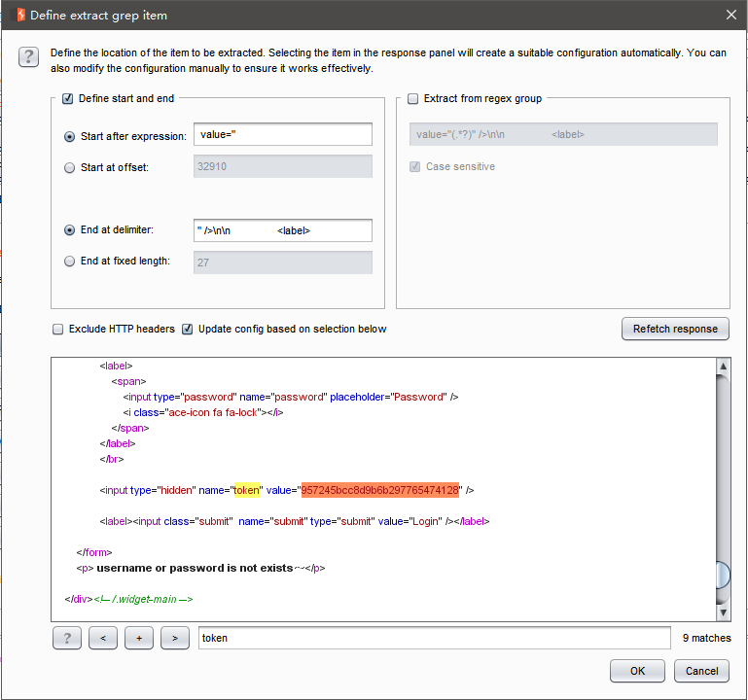Image resolution: width=748 pixels, height=700 pixels.
Task: Close the Define extract grep item dialog
Action: tap(730, 15)
